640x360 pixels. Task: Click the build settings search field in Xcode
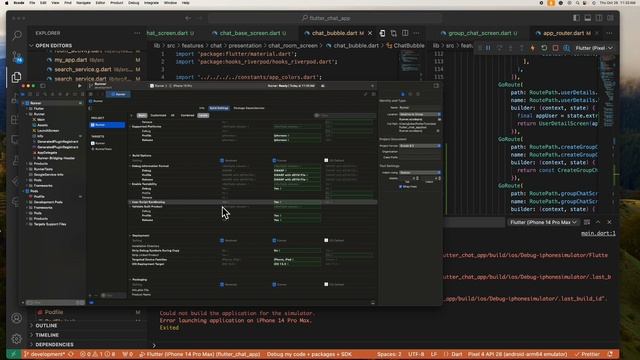(x=345, y=116)
